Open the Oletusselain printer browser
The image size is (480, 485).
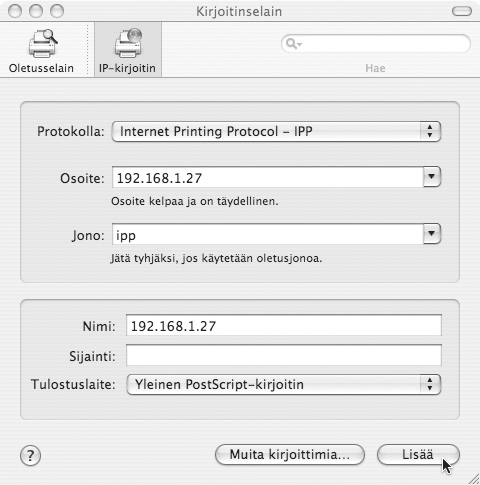41,51
